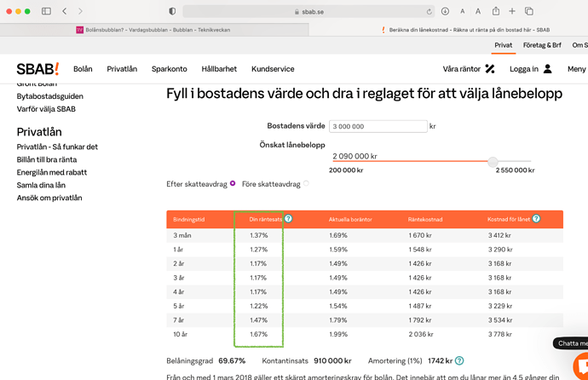
Task: Increase text size with large A
Action: point(478,11)
